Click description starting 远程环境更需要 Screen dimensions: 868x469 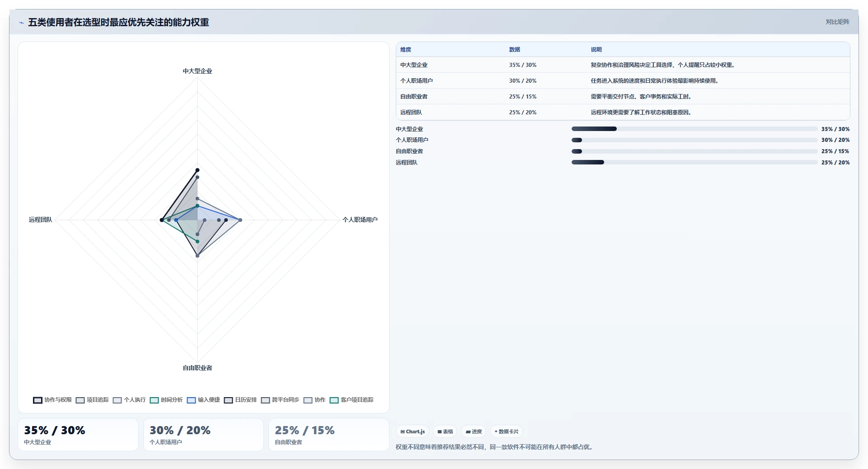point(642,113)
